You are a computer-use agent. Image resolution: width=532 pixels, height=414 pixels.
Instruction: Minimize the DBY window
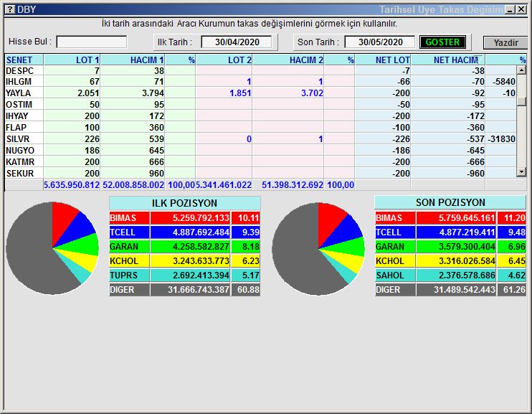pos(510,9)
